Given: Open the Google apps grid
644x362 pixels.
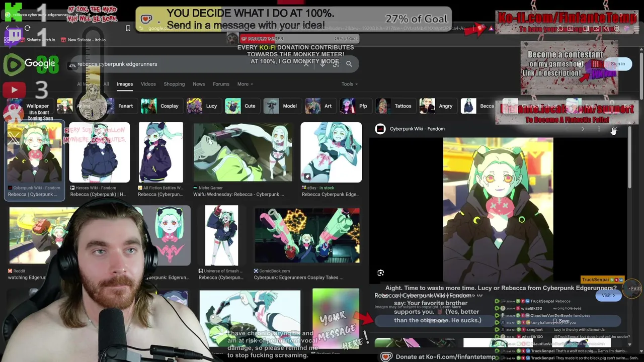Looking at the screenshot, I should click(595, 64).
